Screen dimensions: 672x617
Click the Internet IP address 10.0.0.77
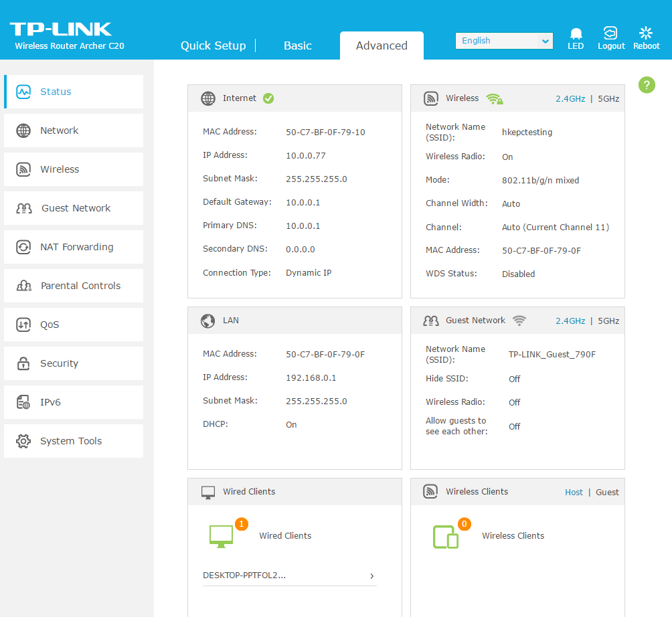(306, 155)
